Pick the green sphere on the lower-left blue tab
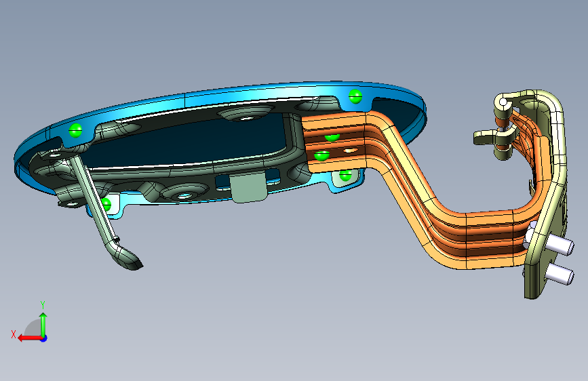 tap(106, 204)
